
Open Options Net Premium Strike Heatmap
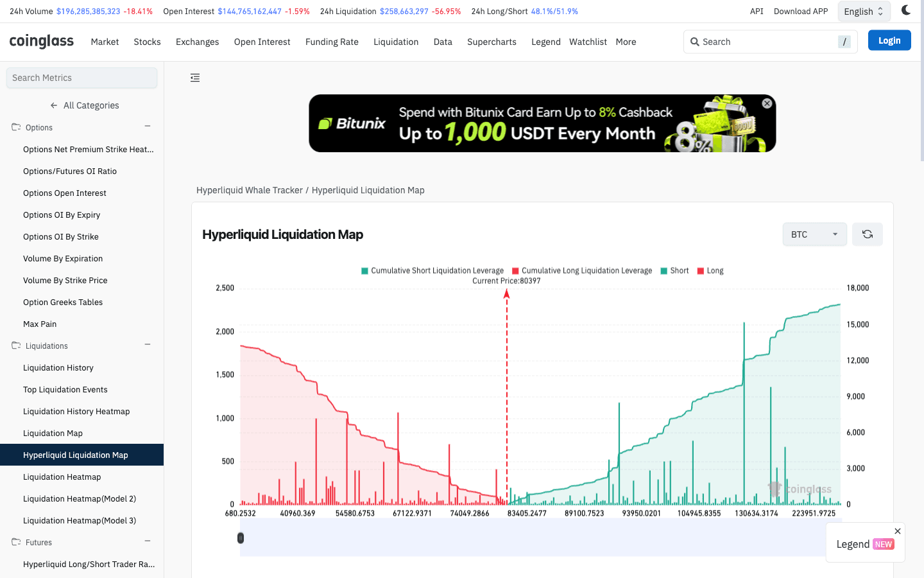pyautogui.click(x=89, y=149)
